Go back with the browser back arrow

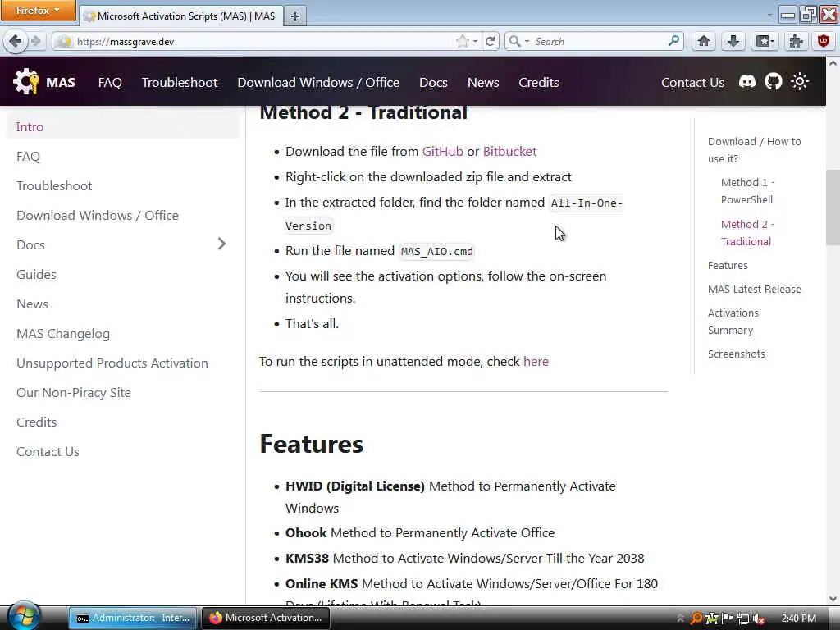coord(16,41)
